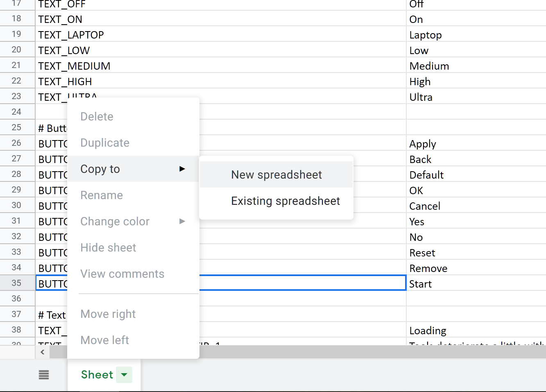Choose New spreadsheet from the submenu
The width and height of the screenshot is (546, 392).
[276, 175]
